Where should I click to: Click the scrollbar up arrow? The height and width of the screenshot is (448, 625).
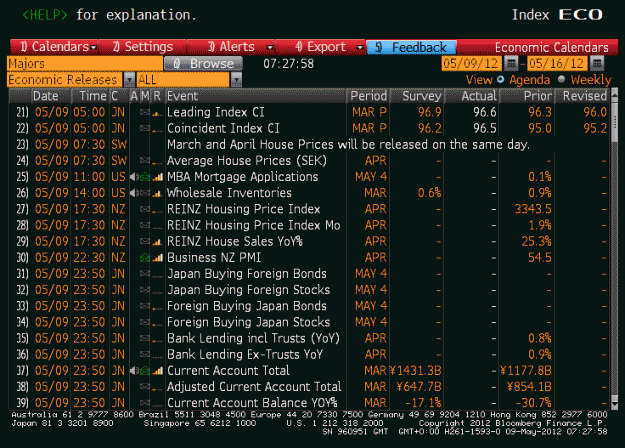pos(614,94)
